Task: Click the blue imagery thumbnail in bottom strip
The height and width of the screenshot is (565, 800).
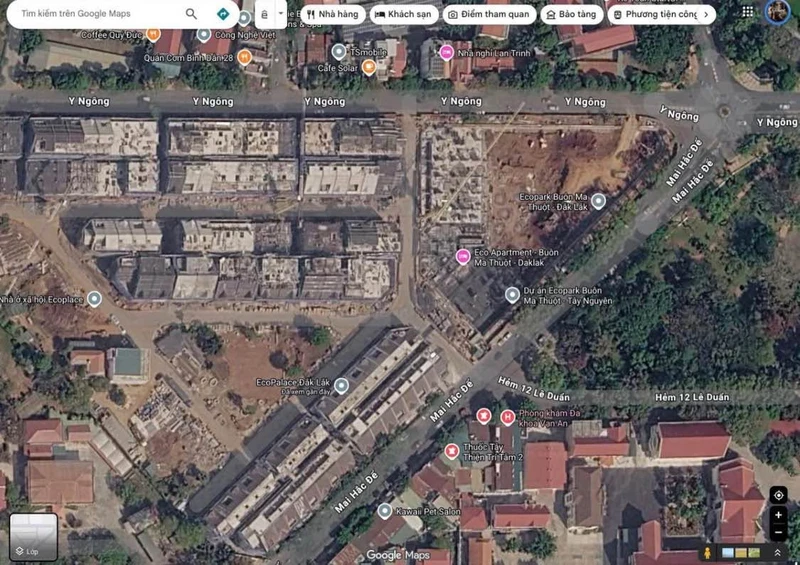Action: [728, 553]
